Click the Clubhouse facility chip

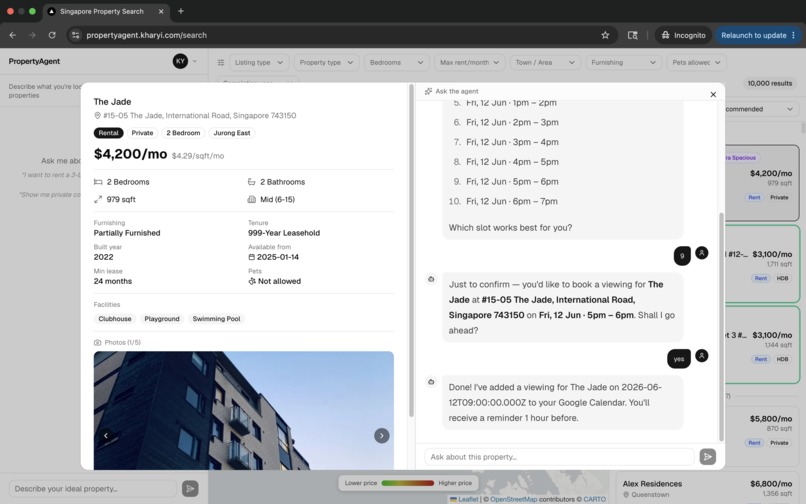[x=115, y=319]
